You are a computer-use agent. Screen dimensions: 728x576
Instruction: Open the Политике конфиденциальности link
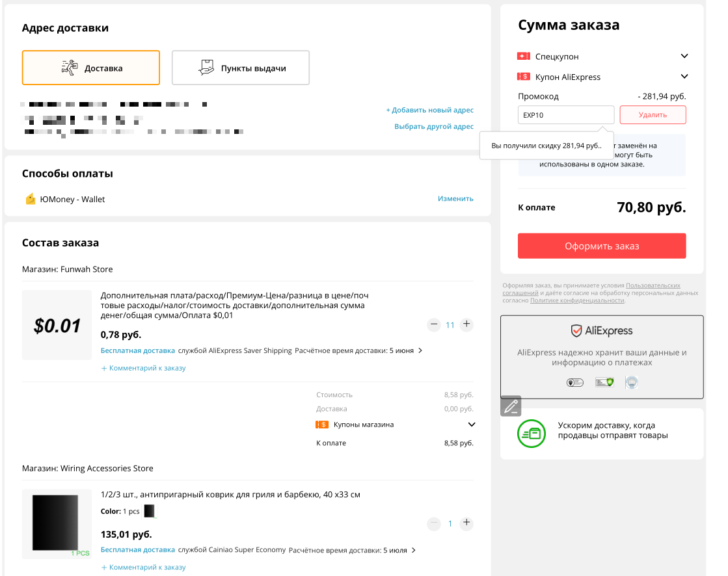pyautogui.click(x=577, y=300)
